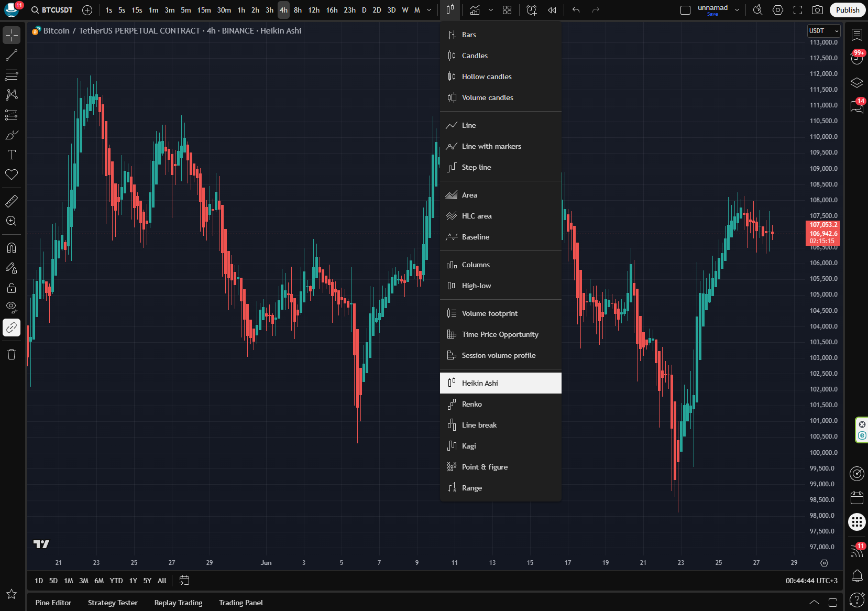Open the unnamed layout dropdown arrow
868x611 pixels.
coord(737,10)
